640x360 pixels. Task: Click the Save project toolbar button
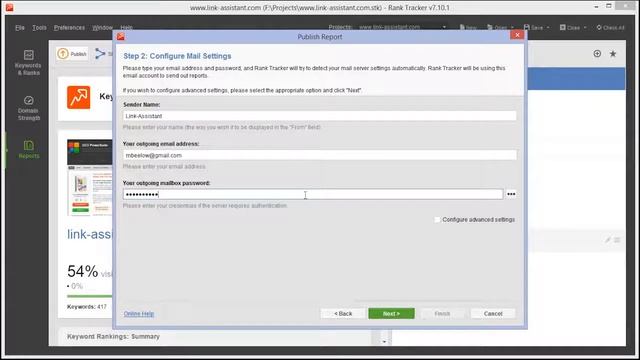(533, 27)
